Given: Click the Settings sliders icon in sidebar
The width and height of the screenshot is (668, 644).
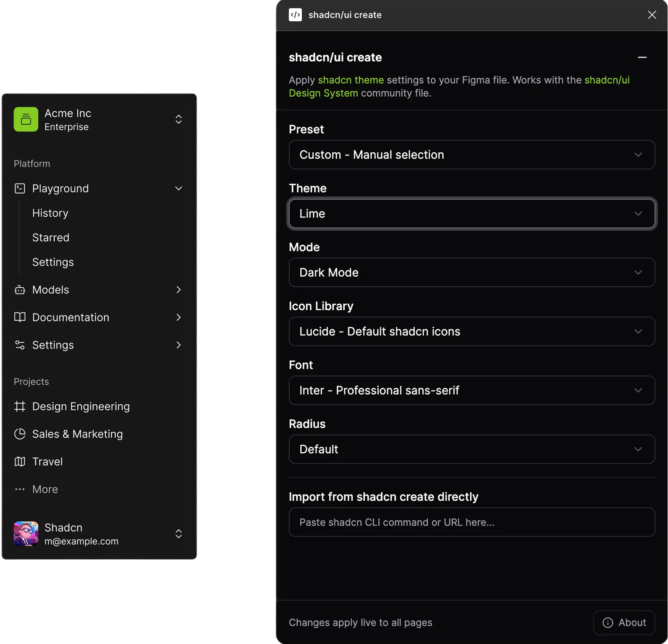Looking at the screenshot, I should point(20,345).
